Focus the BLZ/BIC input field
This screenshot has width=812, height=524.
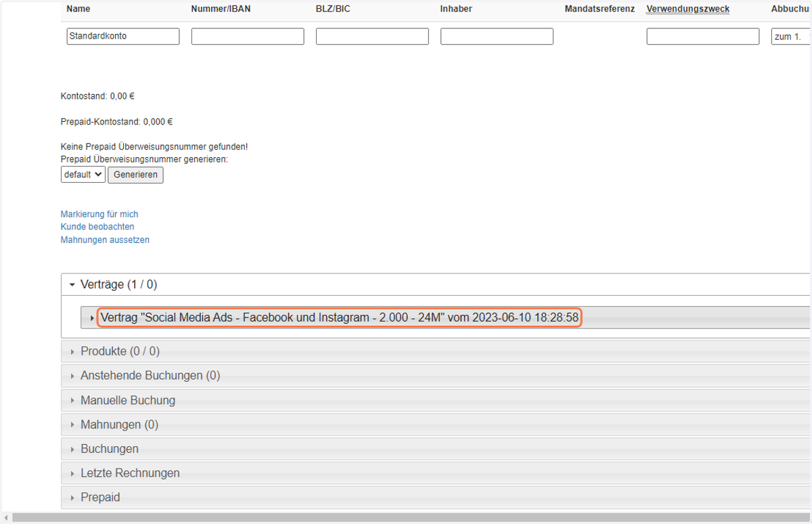pos(372,37)
